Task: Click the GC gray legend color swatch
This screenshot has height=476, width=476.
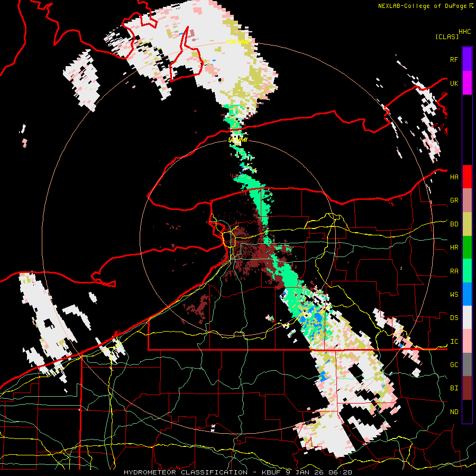Action: point(467,364)
